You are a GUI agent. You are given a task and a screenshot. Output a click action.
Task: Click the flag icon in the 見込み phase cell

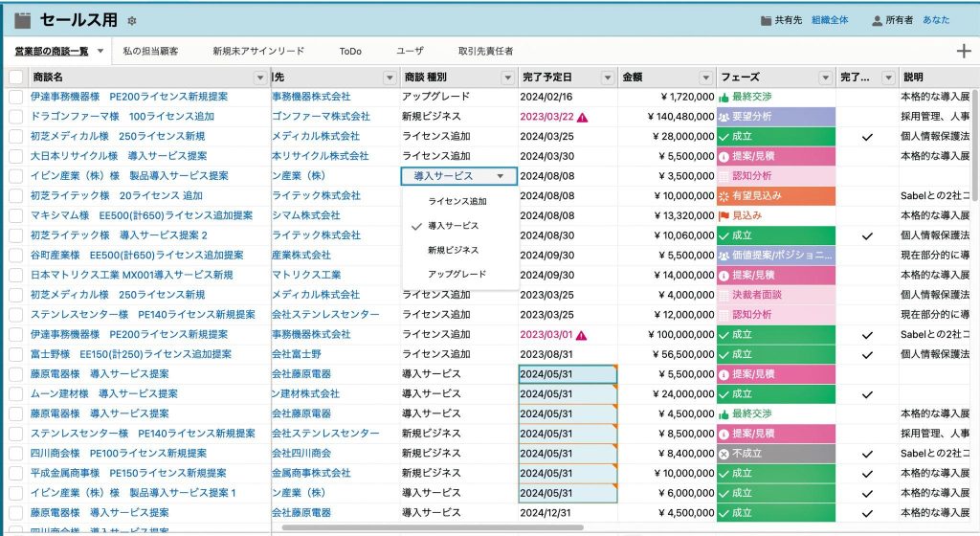point(724,216)
